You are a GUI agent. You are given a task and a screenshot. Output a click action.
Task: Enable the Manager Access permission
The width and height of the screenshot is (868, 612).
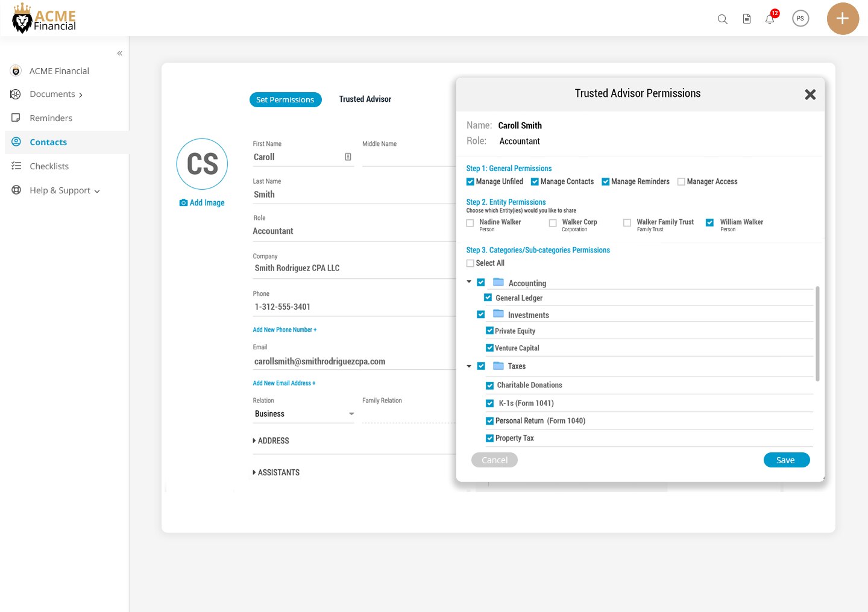coord(681,181)
